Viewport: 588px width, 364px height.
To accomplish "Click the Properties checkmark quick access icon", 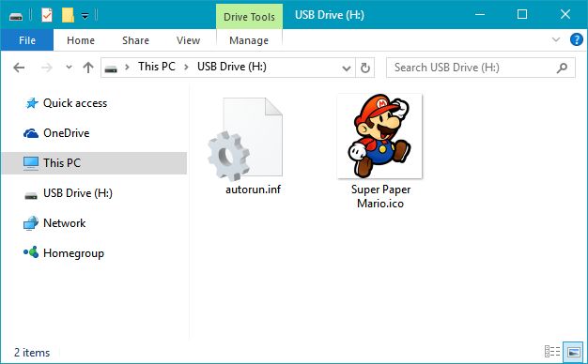I will pos(47,15).
